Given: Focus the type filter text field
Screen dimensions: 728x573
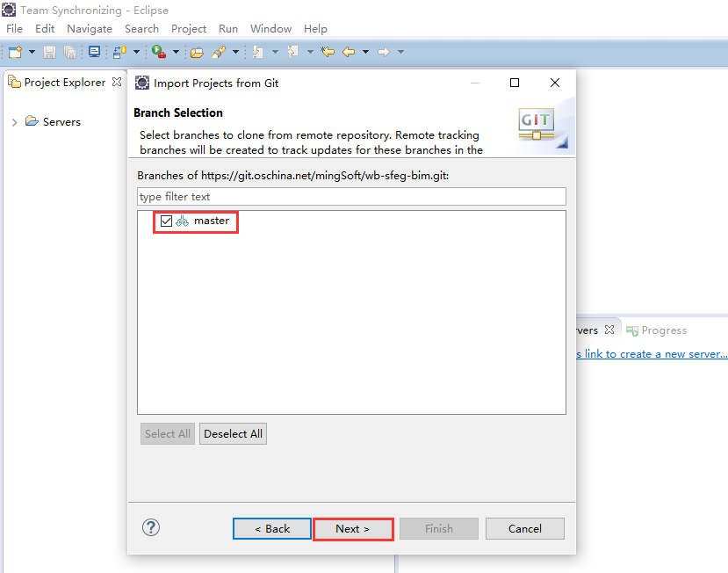Looking at the screenshot, I should (x=351, y=197).
